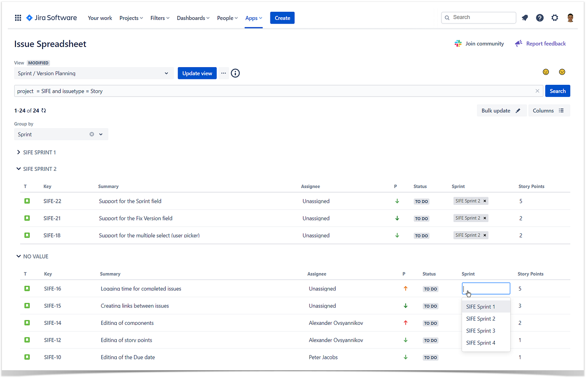
Task: Remove SIFE Sprint 2 tag from SIFE-18
Action: (x=485, y=235)
